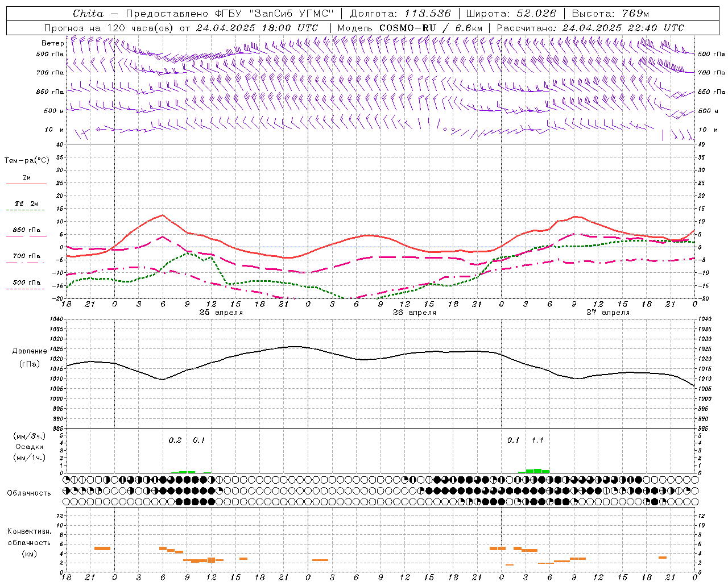
Task: Click the "25 апреля" date label
Action: (x=221, y=313)
